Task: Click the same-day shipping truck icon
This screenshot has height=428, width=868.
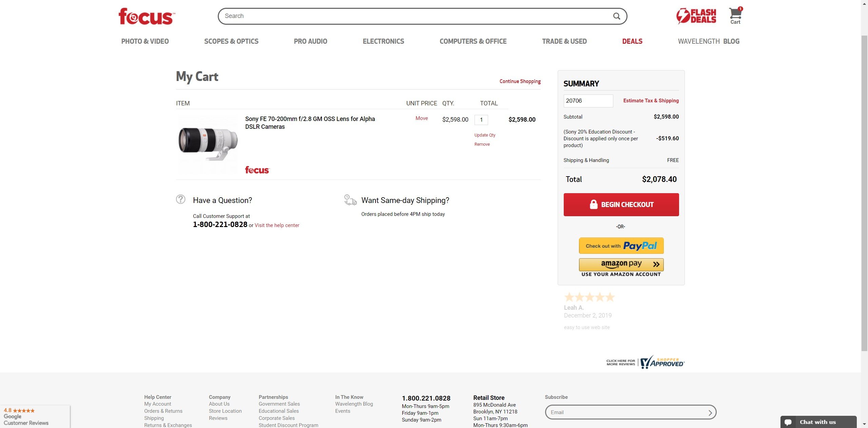Action: pyautogui.click(x=350, y=200)
